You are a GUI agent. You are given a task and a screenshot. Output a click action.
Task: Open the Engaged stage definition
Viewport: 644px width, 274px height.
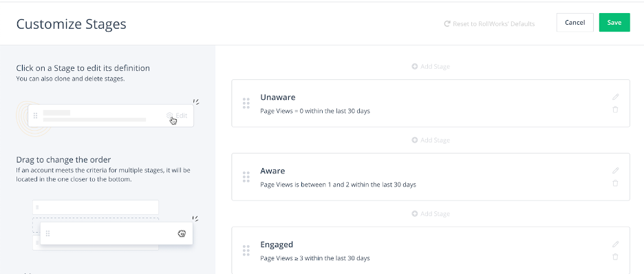coord(431,250)
